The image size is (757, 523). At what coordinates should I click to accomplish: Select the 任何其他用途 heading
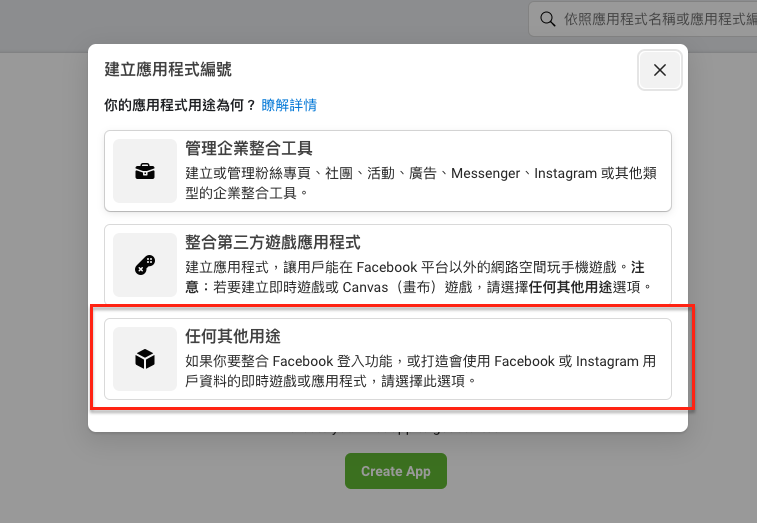tap(233, 336)
